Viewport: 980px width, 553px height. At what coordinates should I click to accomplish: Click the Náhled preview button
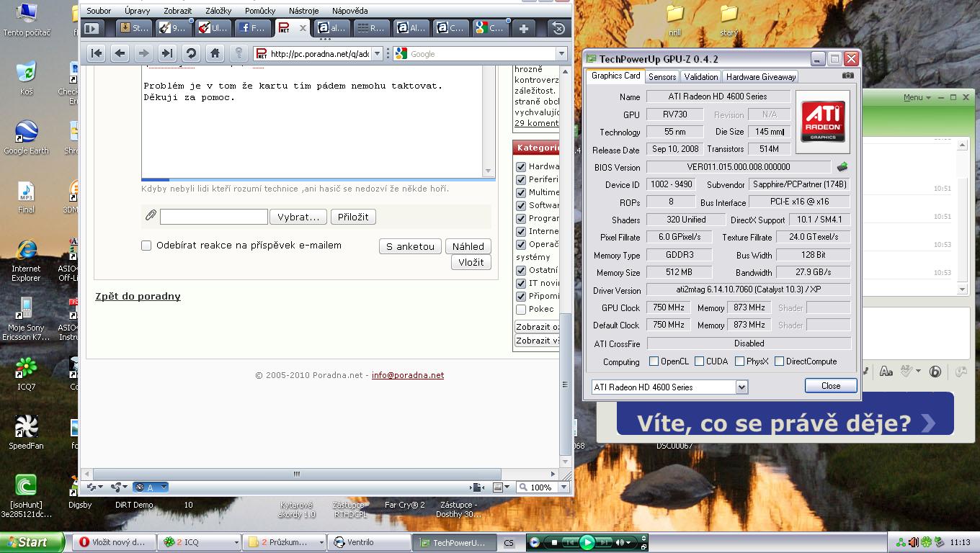click(468, 246)
